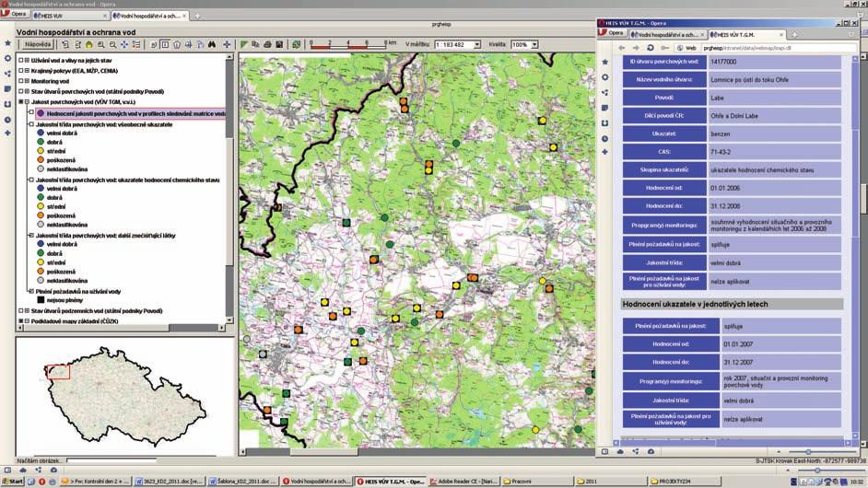Click the Czech Republic overview map thumbnail
The height and width of the screenshot is (488, 868).
[x=125, y=396]
